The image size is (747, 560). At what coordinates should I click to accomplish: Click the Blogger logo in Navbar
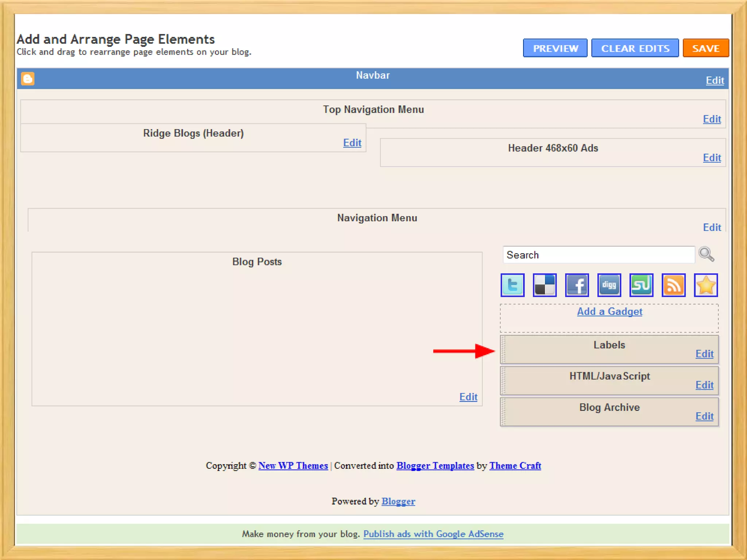pyautogui.click(x=28, y=79)
